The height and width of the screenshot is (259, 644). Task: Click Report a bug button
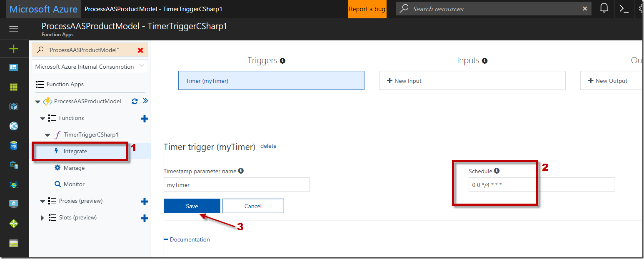(367, 9)
